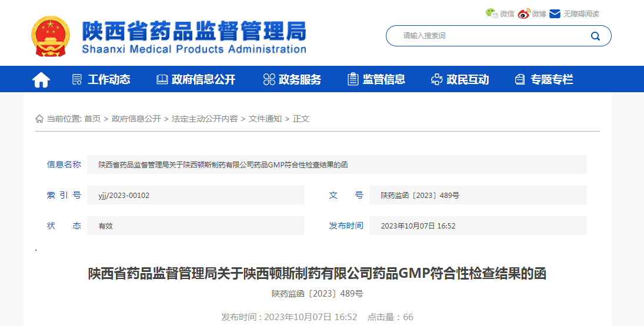The image size is (644, 326).
Task: Click the article headline text
Action: point(317,274)
